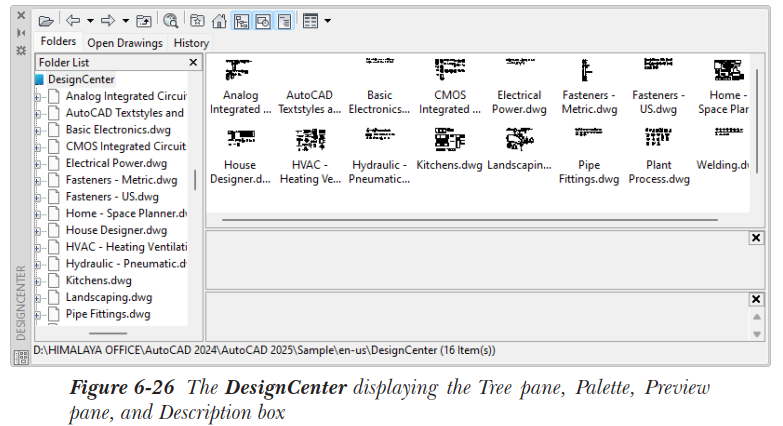This screenshot has height=426, width=783.
Task: Go Forward with the right arrow icon
Action: (x=108, y=20)
